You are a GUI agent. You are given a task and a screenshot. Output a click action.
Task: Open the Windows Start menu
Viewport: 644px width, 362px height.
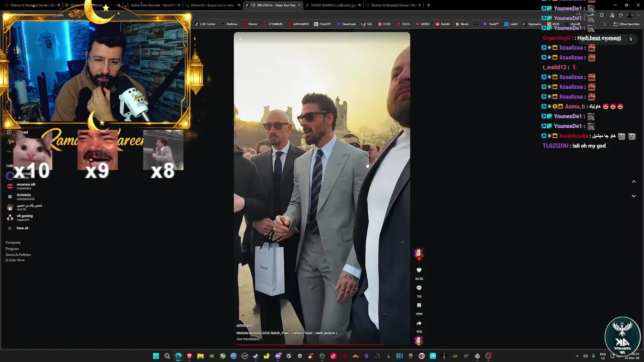point(156,356)
